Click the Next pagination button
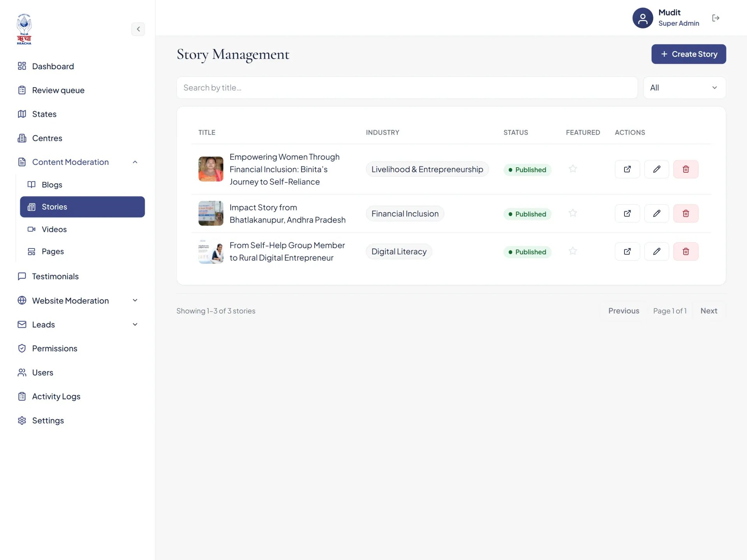The height and width of the screenshot is (560, 747). tap(709, 311)
